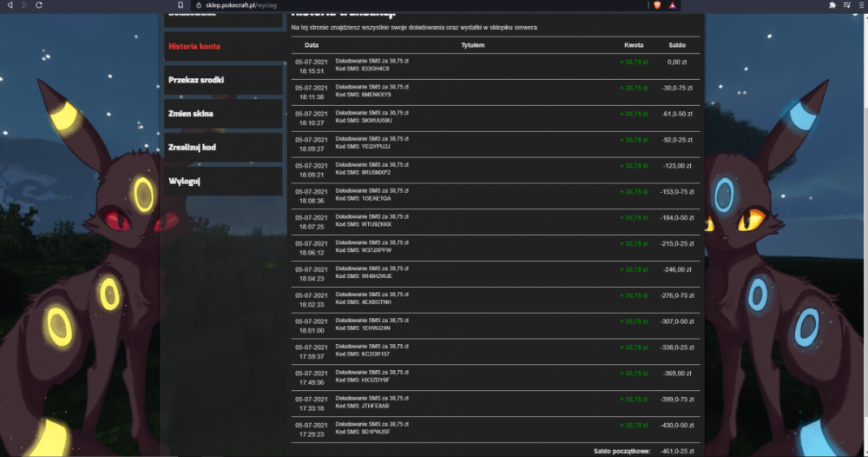Select the 17:49:56 transaction timestamp
Screen dimensions: 868x457
click(x=311, y=382)
